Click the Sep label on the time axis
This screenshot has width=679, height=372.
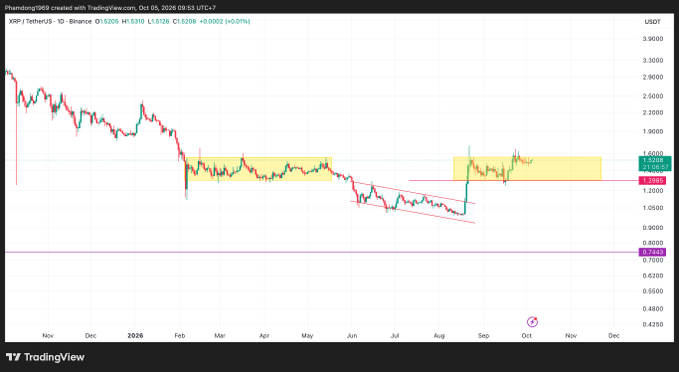pos(483,336)
